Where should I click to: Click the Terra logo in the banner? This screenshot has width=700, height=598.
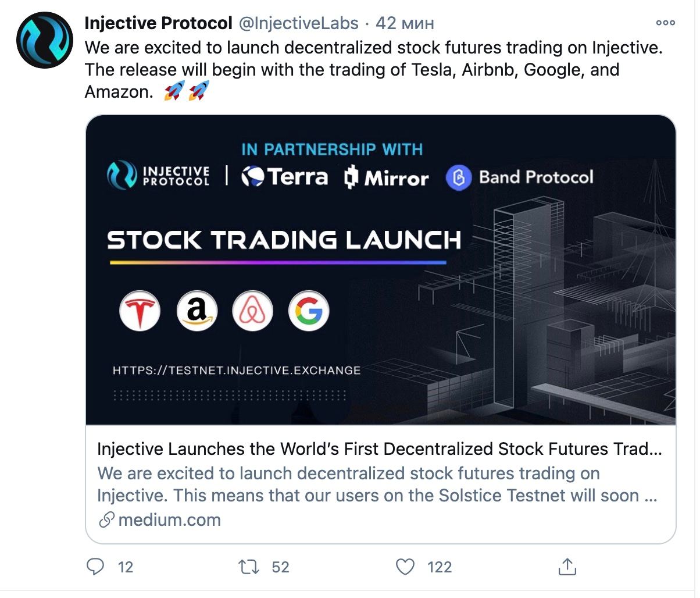coord(284,177)
